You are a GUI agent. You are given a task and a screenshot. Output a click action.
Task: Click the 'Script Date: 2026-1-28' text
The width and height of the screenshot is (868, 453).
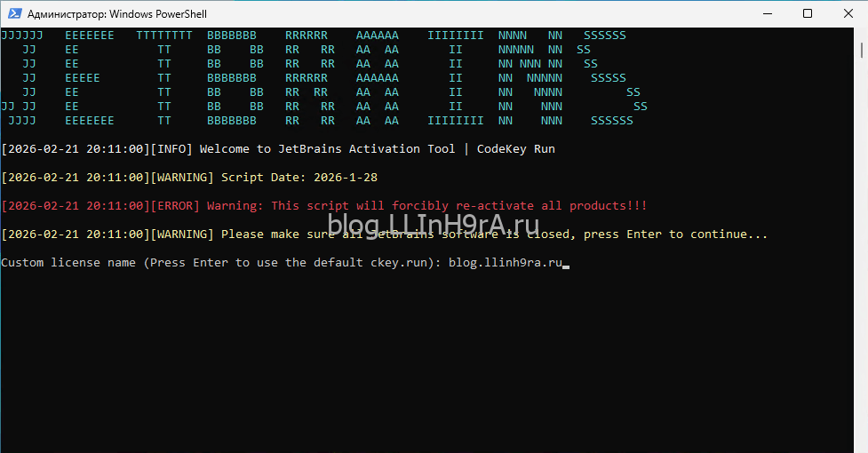[299, 178]
